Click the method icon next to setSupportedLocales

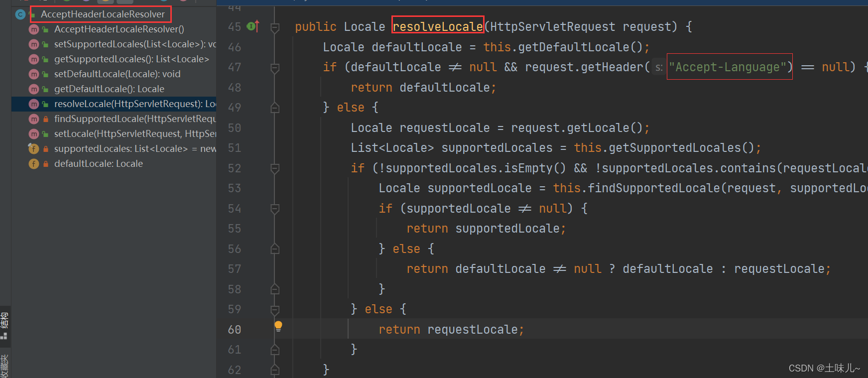34,44
